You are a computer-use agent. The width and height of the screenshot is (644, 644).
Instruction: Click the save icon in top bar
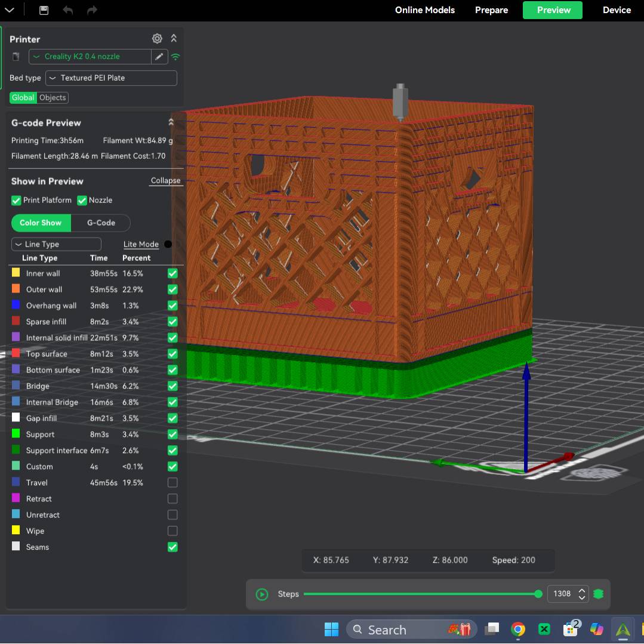coord(44,10)
